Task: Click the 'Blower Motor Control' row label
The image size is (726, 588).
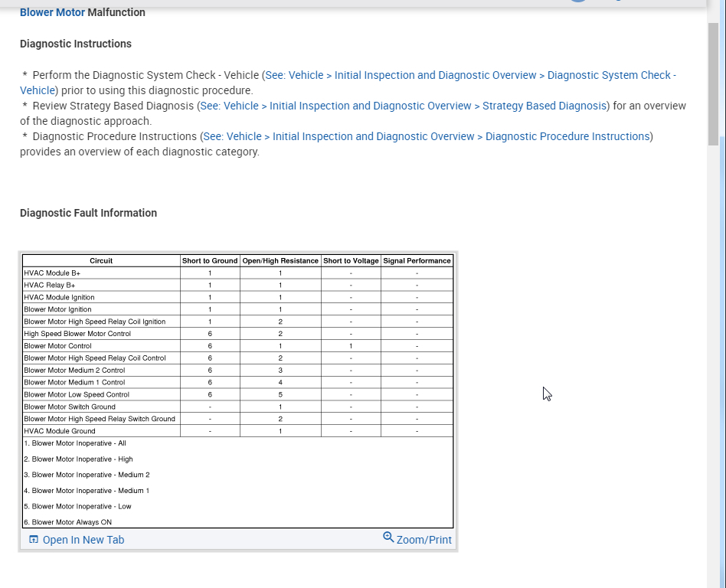Action: (x=57, y=346)
